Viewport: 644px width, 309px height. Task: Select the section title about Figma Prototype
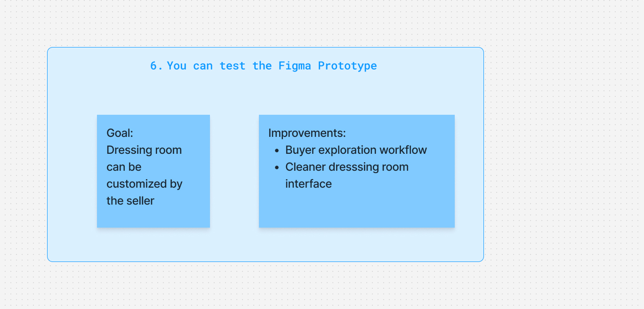[264, 65]
